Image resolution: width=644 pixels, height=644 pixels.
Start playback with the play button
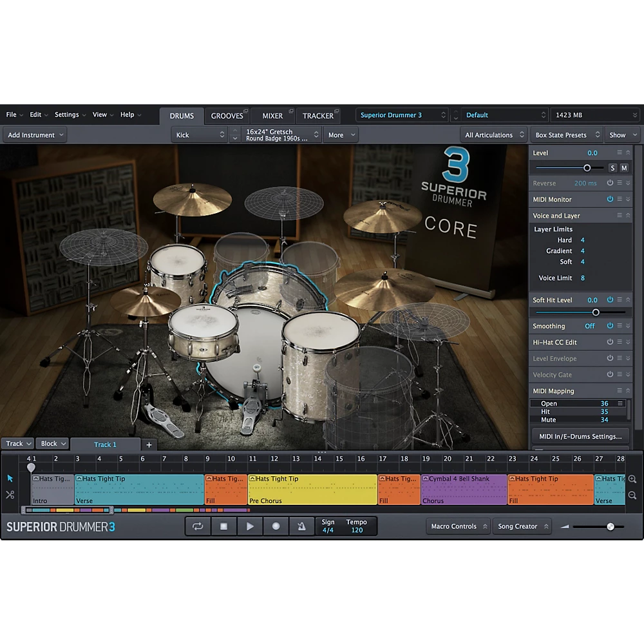coord(249,526)
